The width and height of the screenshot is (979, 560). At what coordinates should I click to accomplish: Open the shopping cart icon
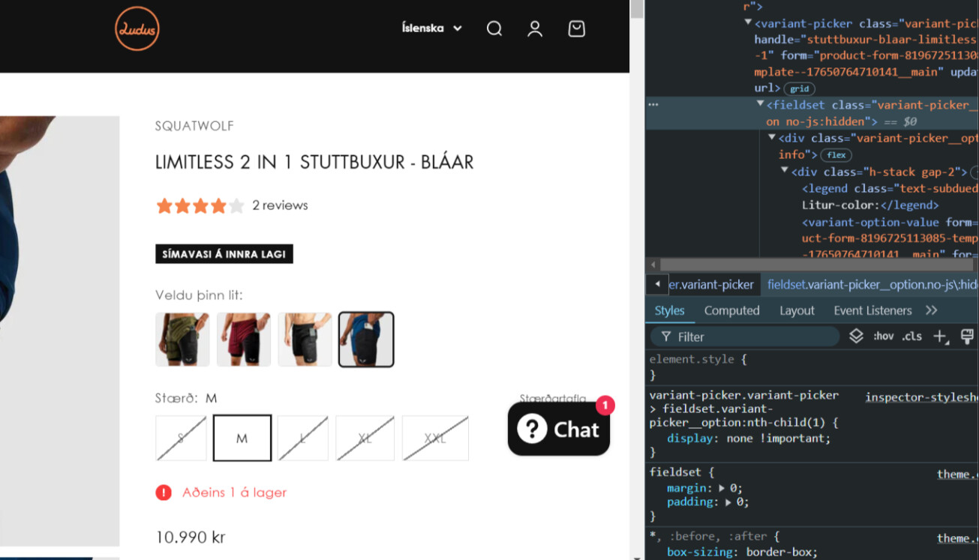click(x=576, y=28)
